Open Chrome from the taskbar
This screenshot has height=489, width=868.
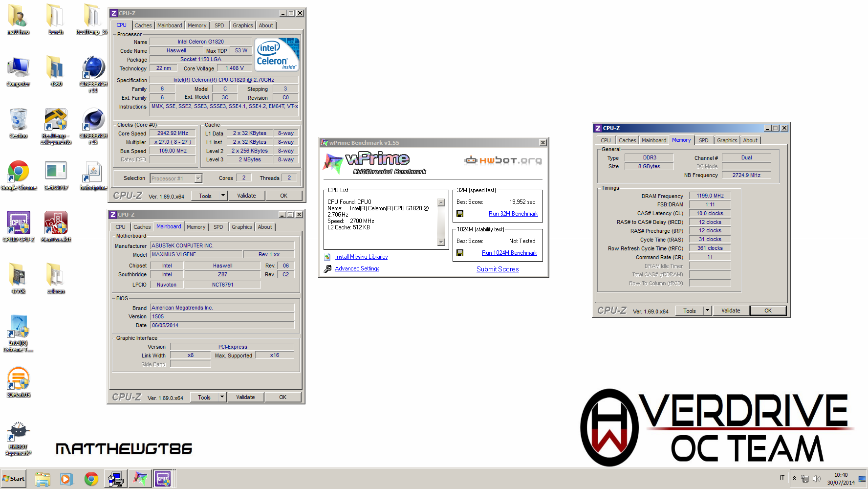(x=91, y=479)
